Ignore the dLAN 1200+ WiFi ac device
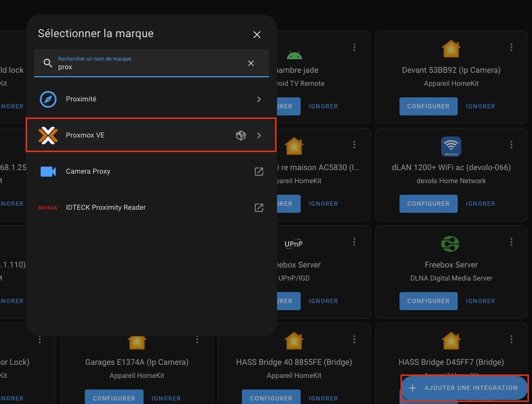Image resolution: width=532 pixels, height=404 pixels. (x=480, y=204)
